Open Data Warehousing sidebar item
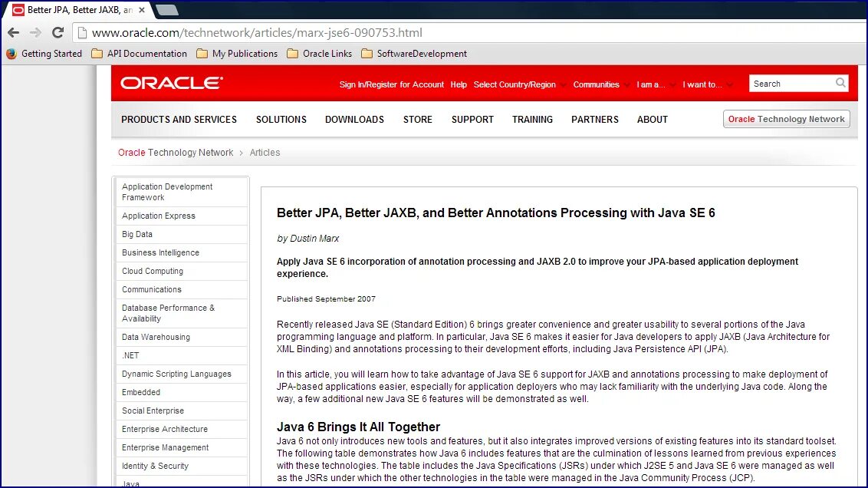This screenshot has width=868, height=488. tap(182, 337)
